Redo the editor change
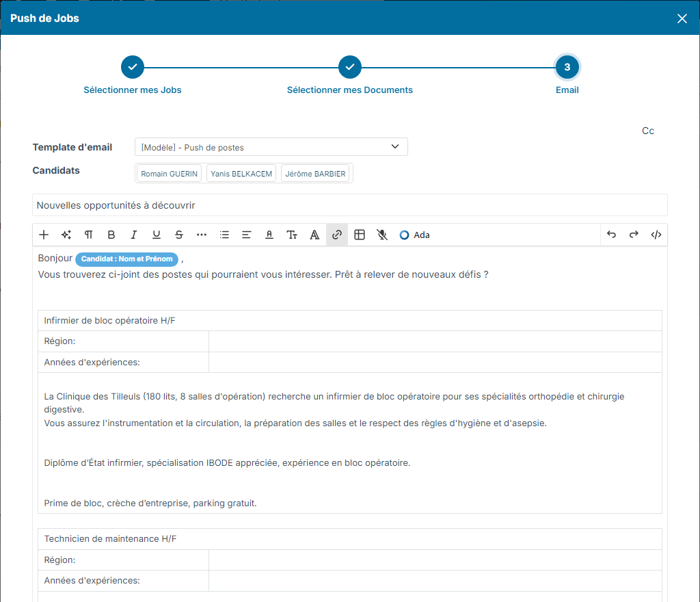This screenshot has width=700, height=602. tap(634, 235)
